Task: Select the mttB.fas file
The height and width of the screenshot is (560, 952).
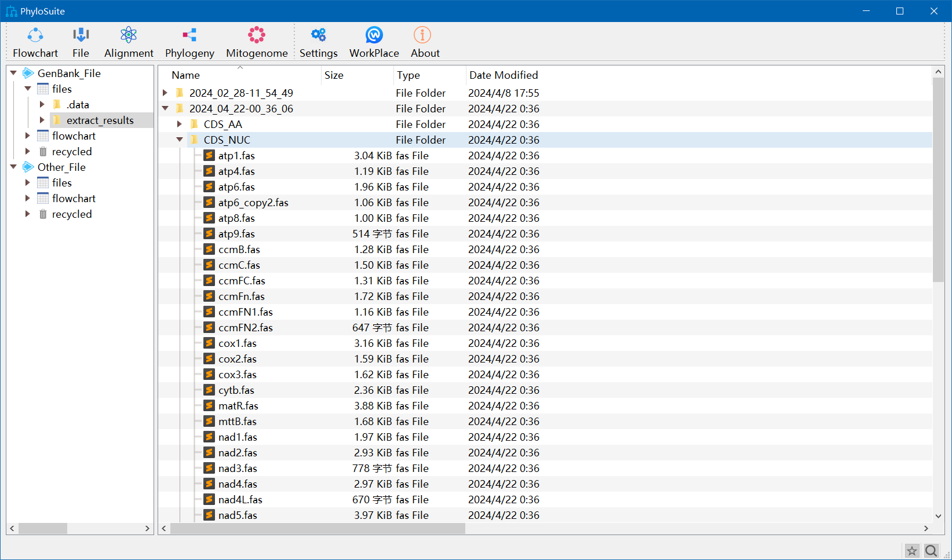Action: [238, 421]
